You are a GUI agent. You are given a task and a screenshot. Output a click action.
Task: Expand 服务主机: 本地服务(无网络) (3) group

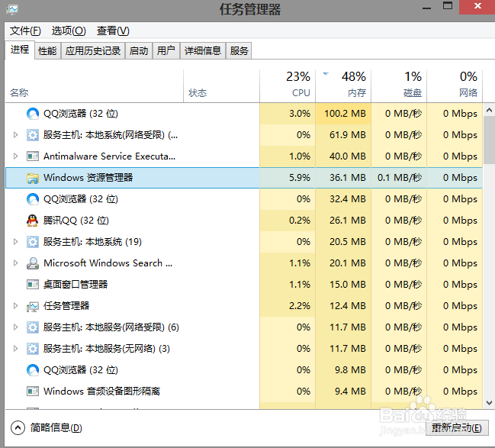(x=15, y=349)
